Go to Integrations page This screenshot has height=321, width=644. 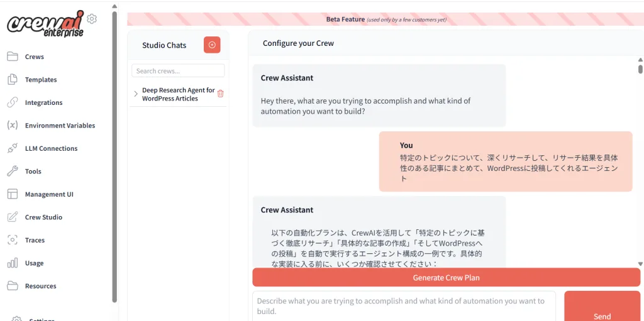point(44,102)
